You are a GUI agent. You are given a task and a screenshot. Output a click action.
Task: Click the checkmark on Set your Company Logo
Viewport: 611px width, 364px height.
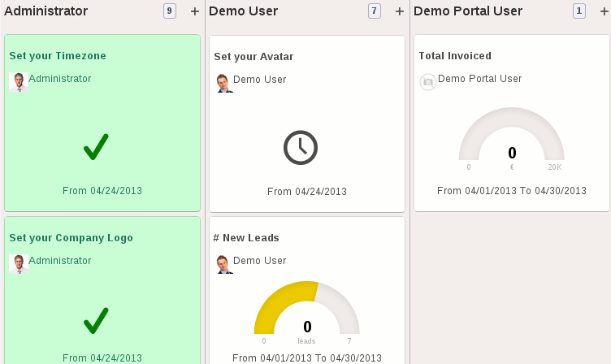96,321
